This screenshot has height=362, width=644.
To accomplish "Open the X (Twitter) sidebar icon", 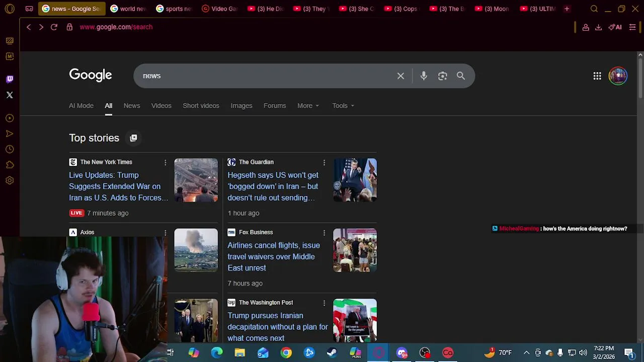I will point(10,95).
